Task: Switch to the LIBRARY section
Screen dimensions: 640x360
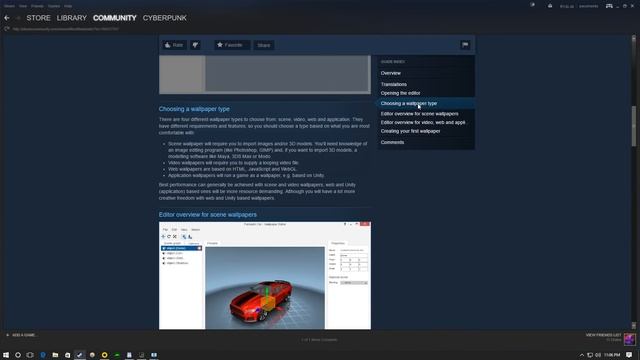Action: pyautogui.click(x=72, y=18)
